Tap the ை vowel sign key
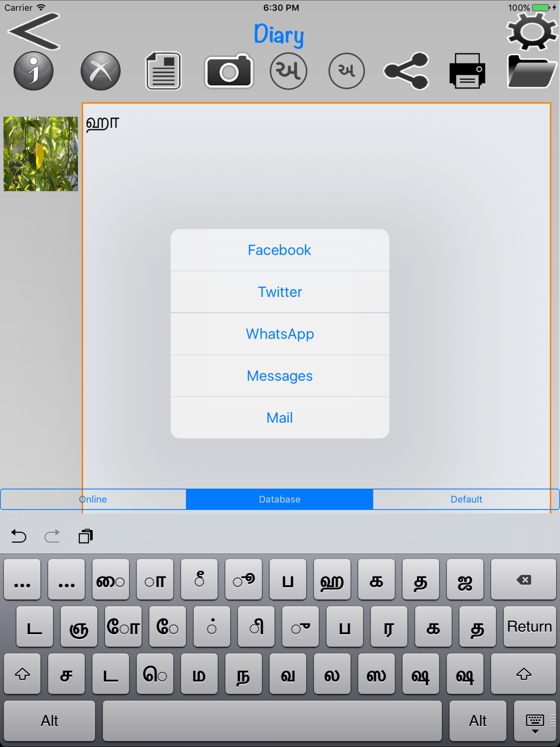The width and height of the screenshot is (560, 747). tap(111, 579)
